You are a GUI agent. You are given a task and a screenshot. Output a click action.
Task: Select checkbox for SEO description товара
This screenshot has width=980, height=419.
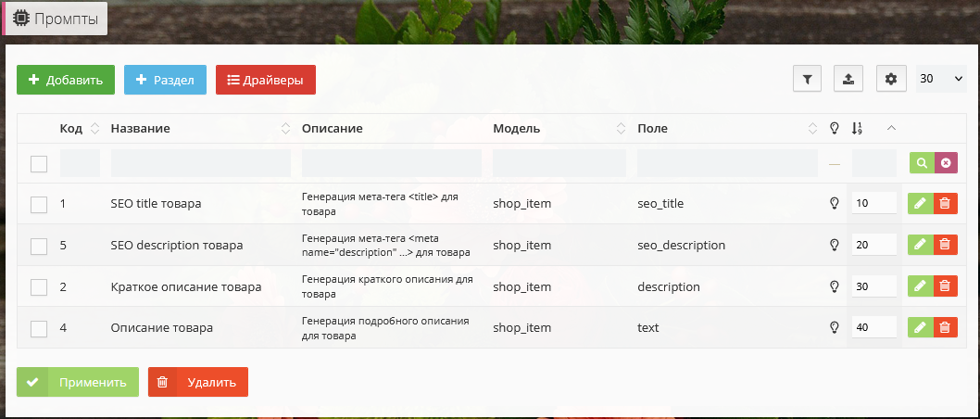pos(39,246)
